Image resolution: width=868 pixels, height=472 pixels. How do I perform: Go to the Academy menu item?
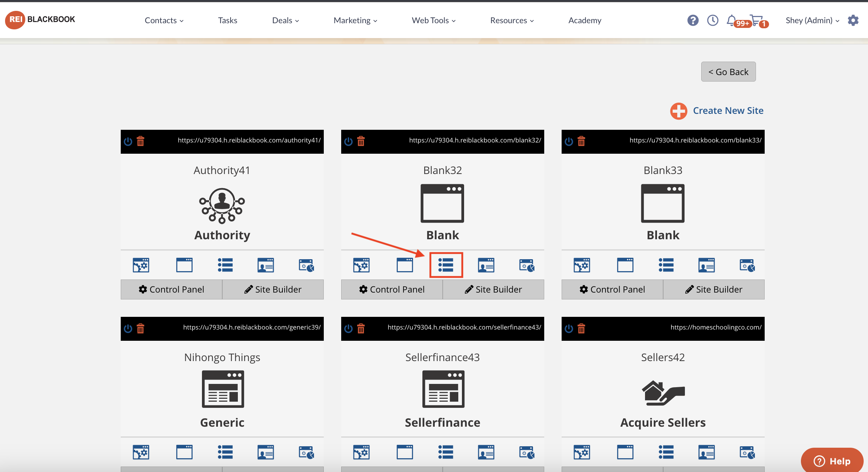[x=585, y=20]
